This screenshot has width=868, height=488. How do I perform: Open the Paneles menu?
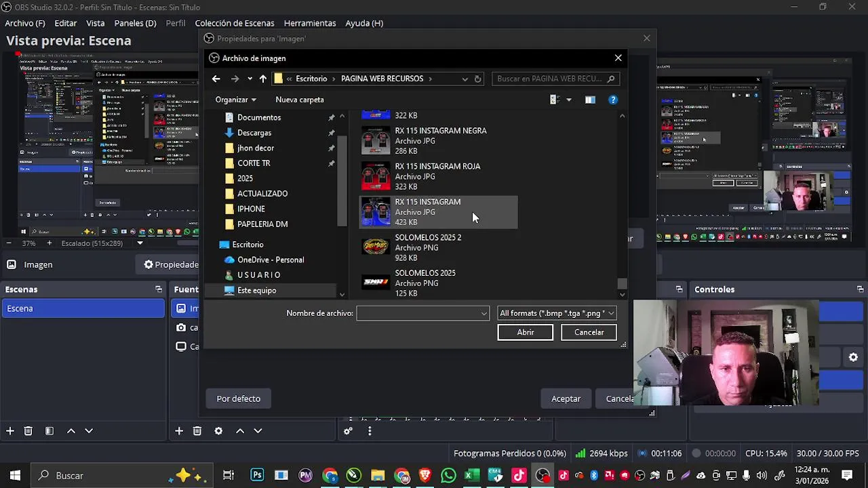pyautogui.click(x=135, y=23)
